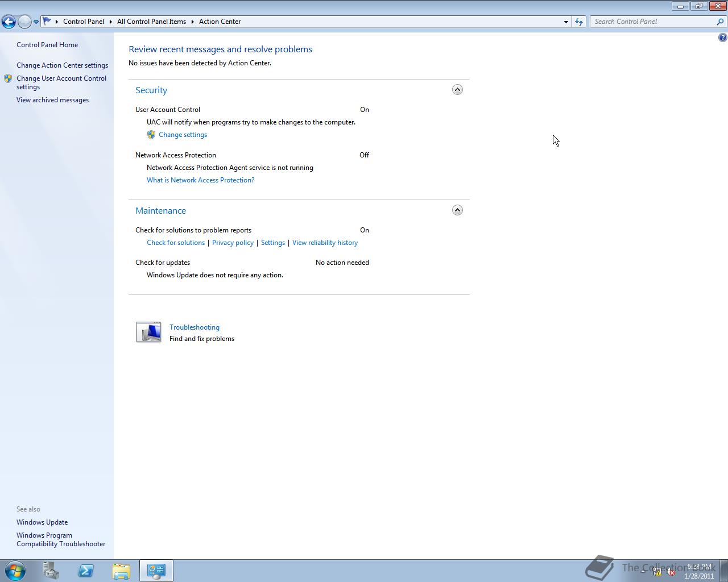
Task: Minimize the Action Center window
Action: click(x=680, y=6)
